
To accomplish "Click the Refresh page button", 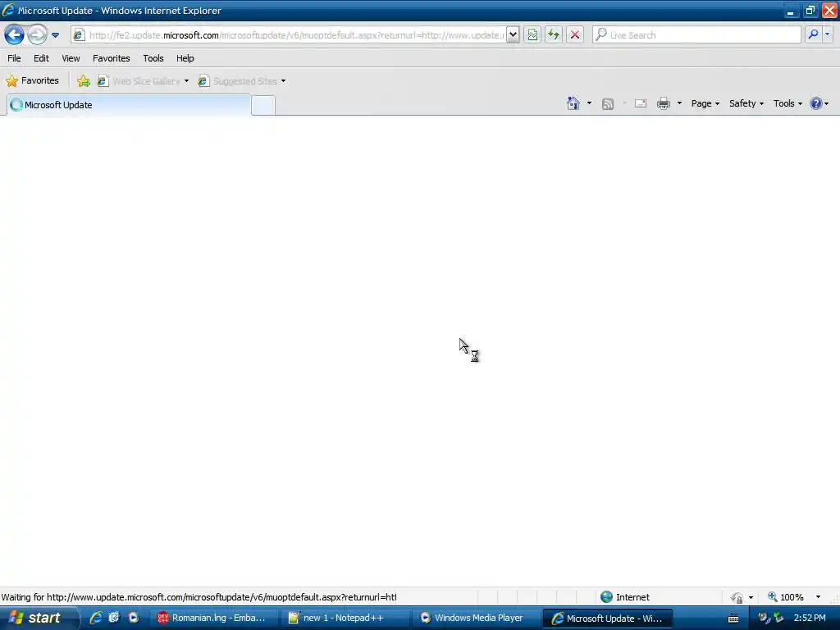I will coord(554,35).
